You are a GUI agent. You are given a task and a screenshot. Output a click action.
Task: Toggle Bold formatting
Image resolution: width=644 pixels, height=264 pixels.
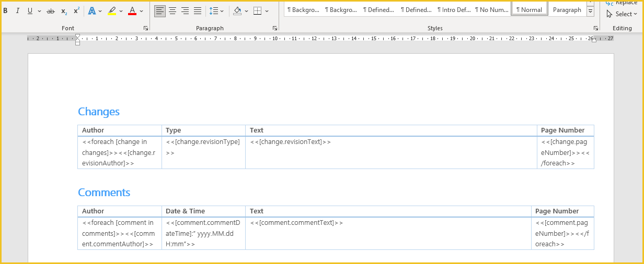pos(5,10)
